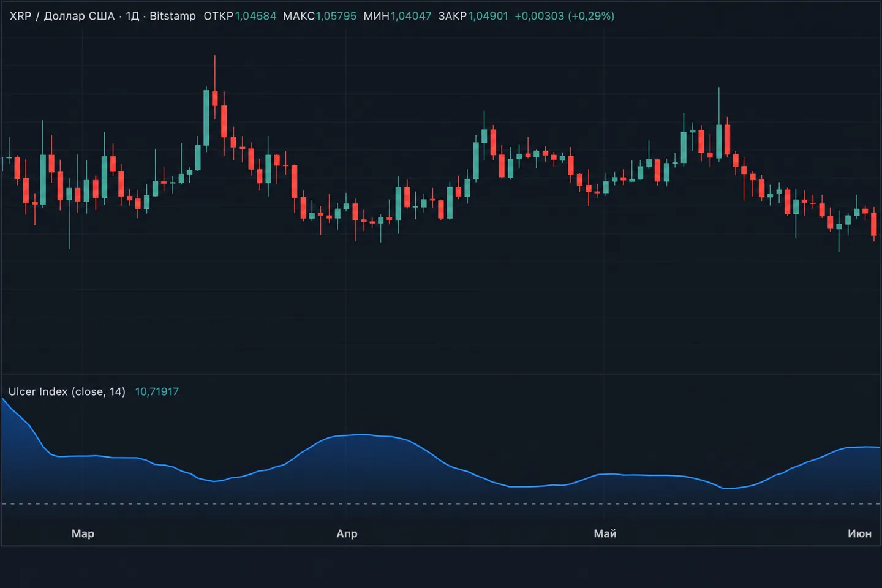Viewport: 882px width, 588px height.
Task: Click the "XRP / Доллар США" symbol title
Action: [x=62, y=16]
